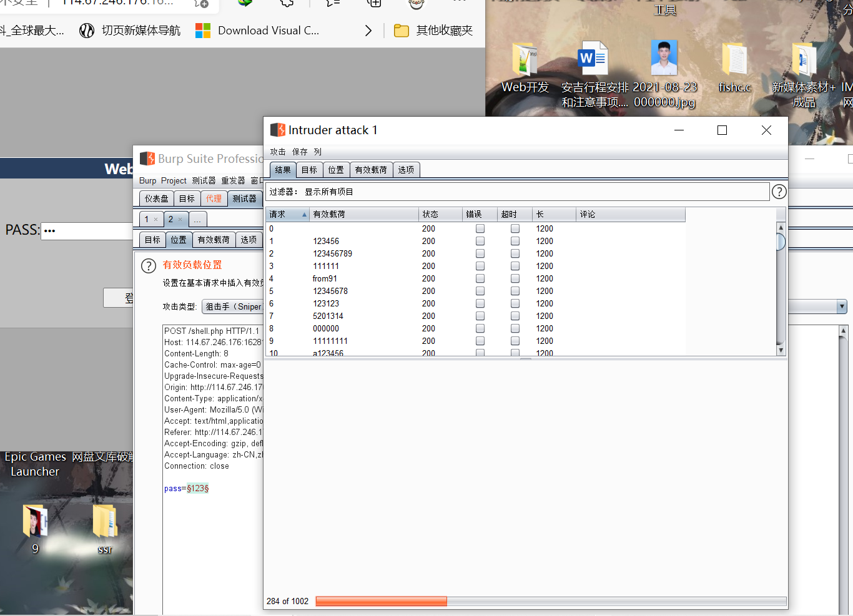Toggle the 错误 checkbox for payload 12345678
The height and width of the screenshot is (616, 853).
point(480,291)
